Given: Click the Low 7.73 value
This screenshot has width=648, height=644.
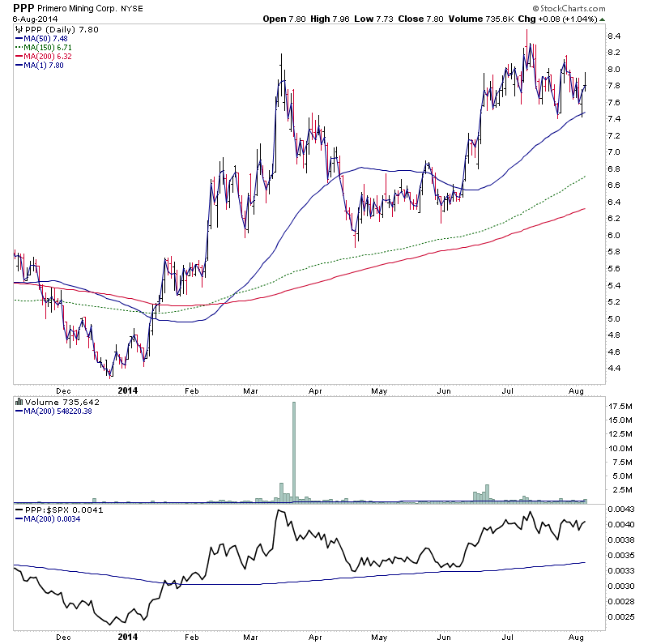Looking at the screenshot, I should [x=373, y=19].
